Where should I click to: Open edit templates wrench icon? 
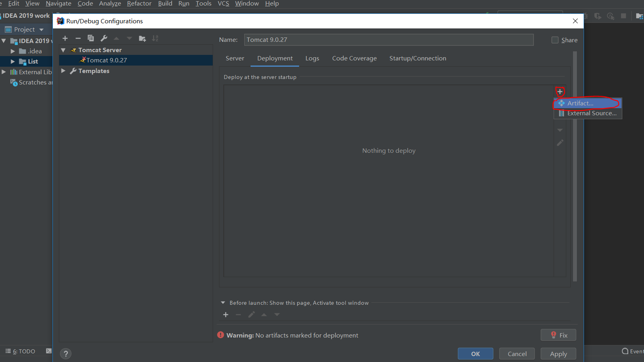click(104, 38)
